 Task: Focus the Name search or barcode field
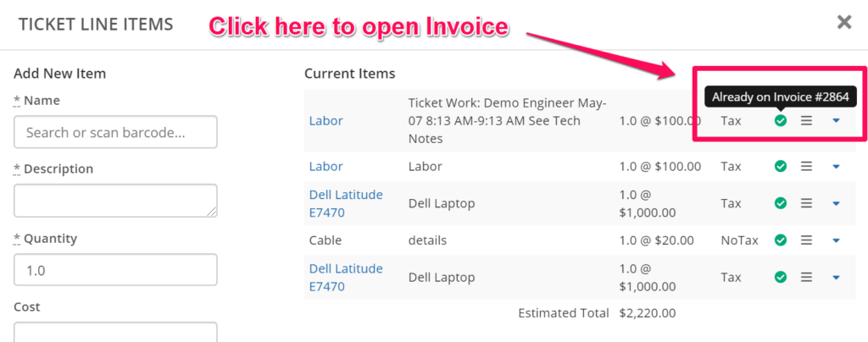(115, 132)
